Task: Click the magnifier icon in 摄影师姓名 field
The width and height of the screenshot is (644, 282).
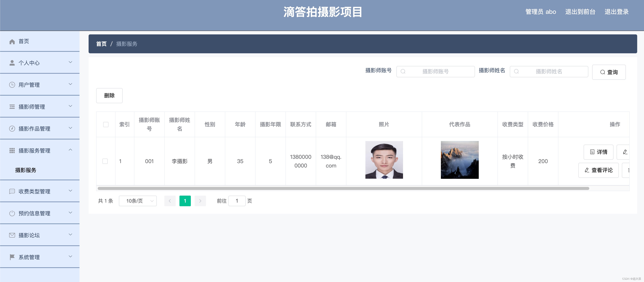Action: 516,71
